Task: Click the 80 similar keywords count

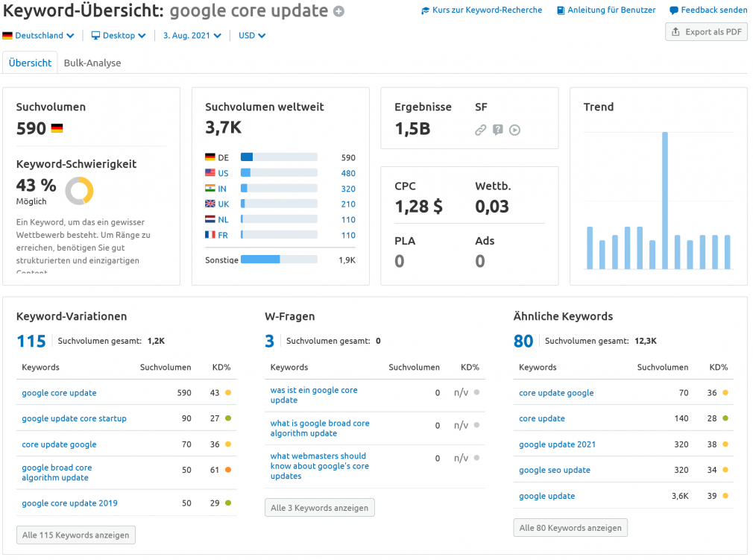Action: click(523, 341)
